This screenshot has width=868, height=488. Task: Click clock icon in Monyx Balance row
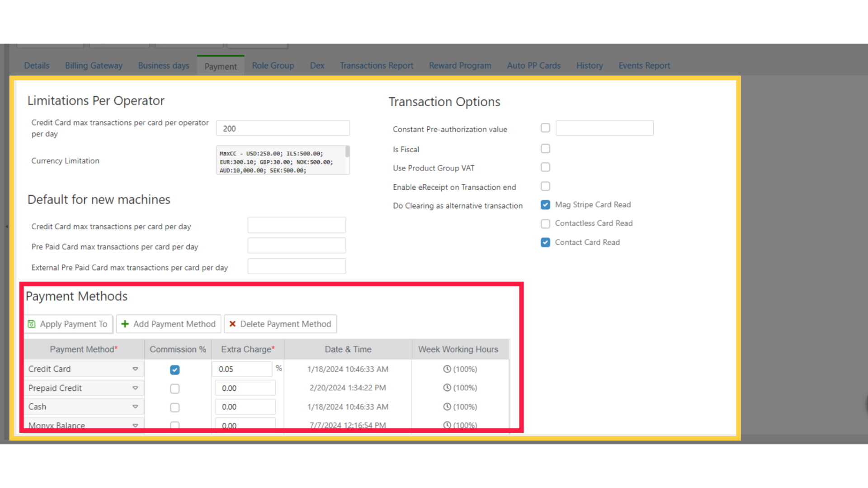pyautogui.click(x=447, y=425)
